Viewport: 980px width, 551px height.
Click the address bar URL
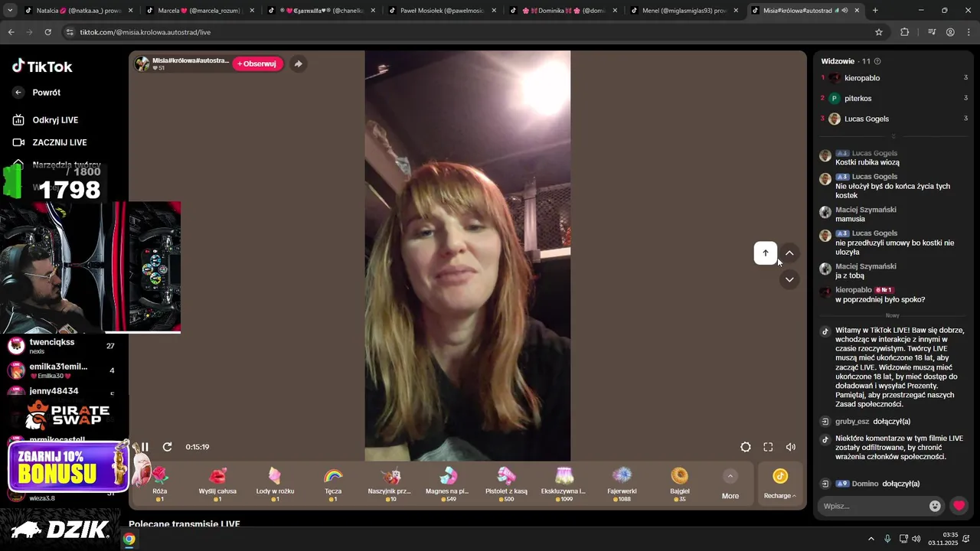(x=145, y=32)
